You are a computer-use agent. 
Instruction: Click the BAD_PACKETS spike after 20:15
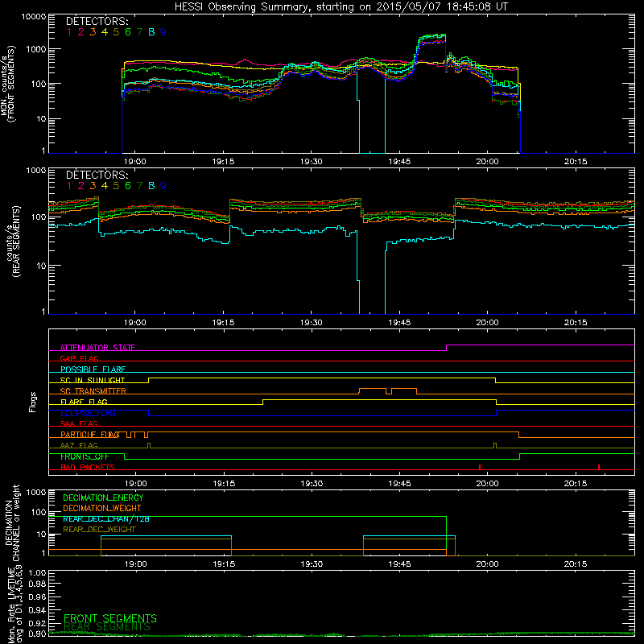[x=599, y=467]
